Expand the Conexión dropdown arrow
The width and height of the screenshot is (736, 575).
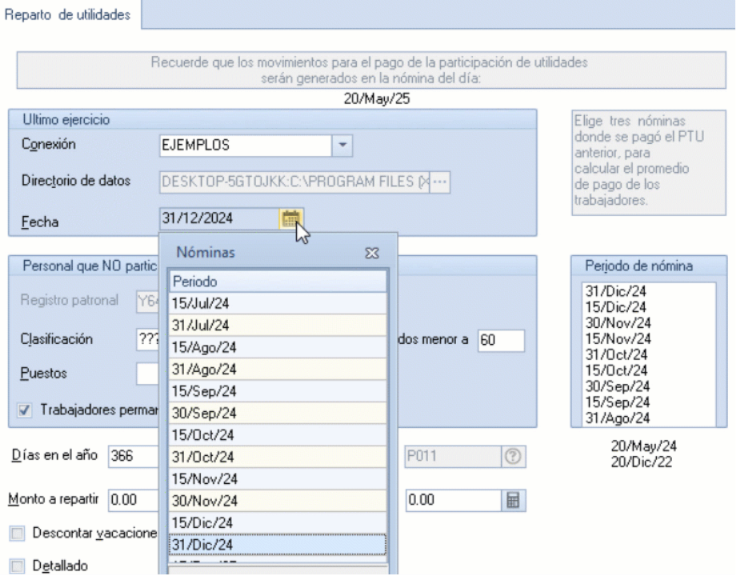(342, 145)
